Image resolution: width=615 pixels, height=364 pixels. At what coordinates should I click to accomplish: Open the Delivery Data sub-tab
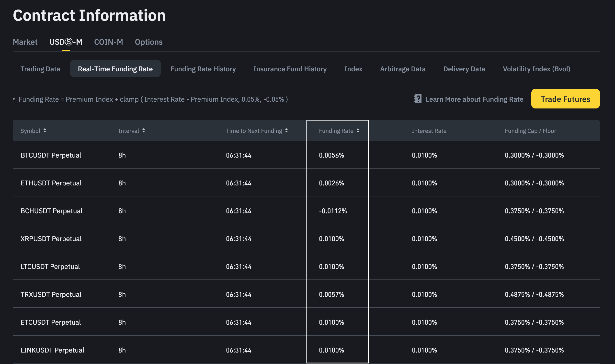[464, 69]
